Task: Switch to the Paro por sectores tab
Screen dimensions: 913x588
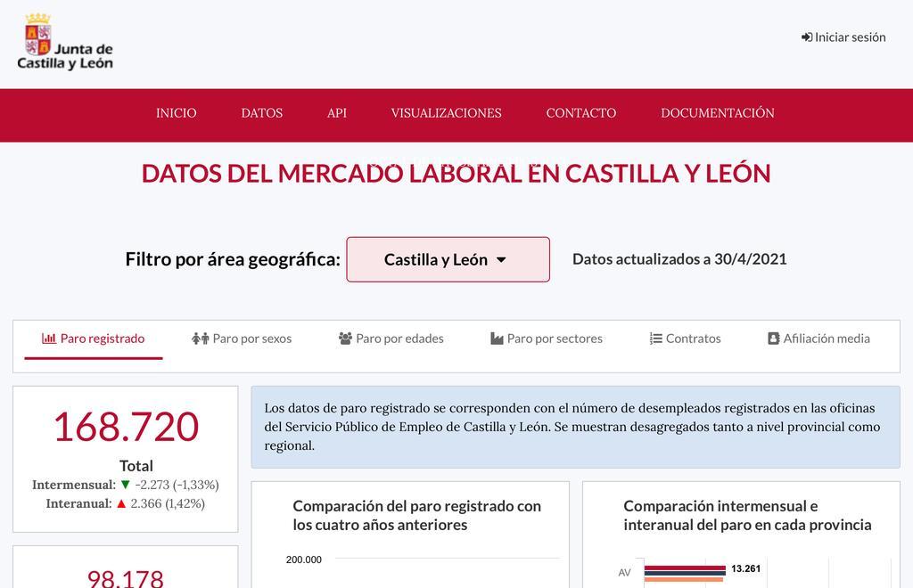Action: [x=547, y=339]
